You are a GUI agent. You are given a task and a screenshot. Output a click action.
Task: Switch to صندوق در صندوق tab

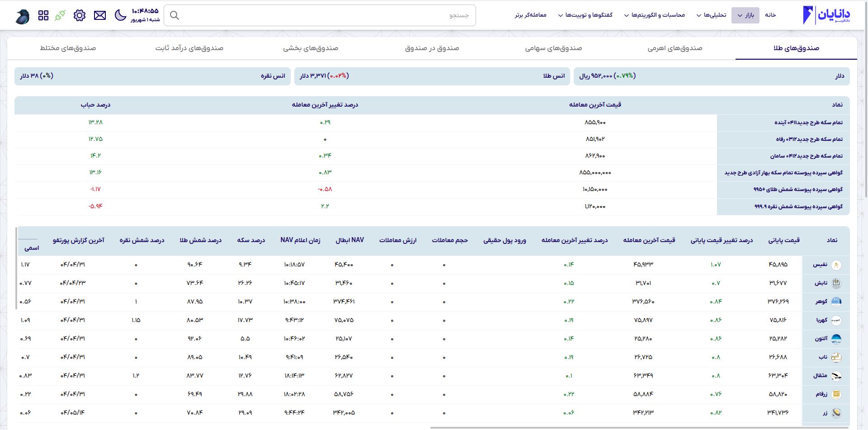click(x=432, y=48)
